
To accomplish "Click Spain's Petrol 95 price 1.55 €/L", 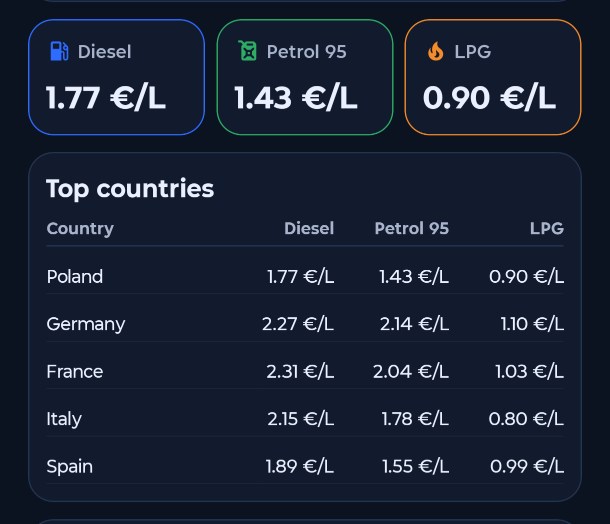I will (x=415, y=467).
